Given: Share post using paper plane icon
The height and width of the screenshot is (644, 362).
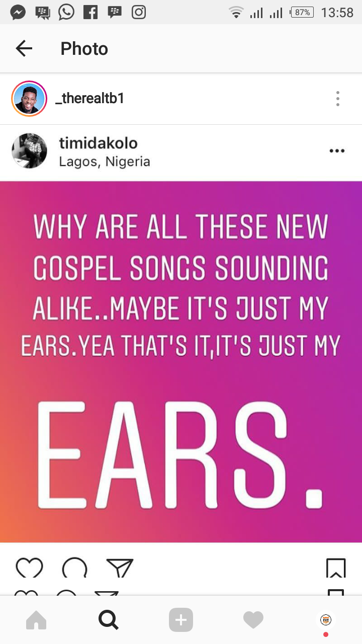Looking at the screenshot, I should 120,568.
